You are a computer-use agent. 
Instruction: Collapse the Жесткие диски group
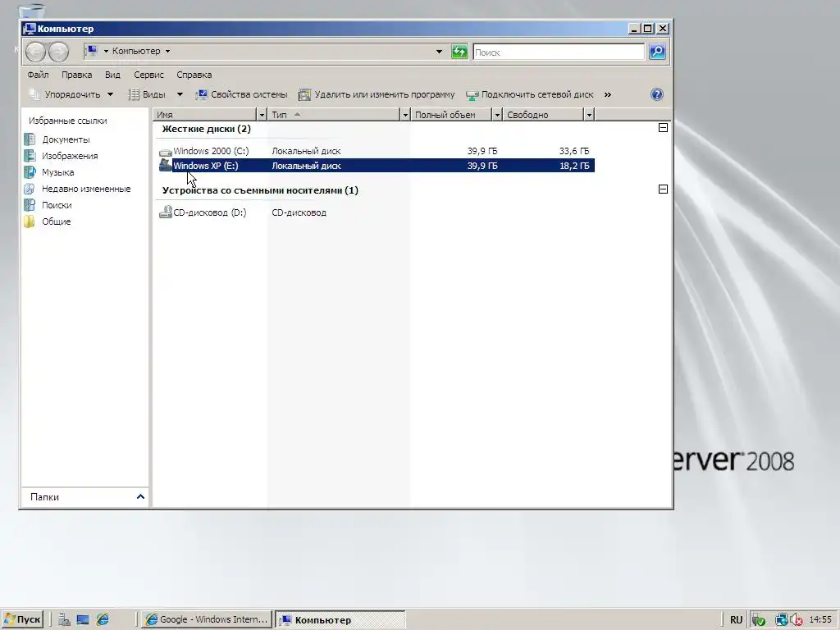click(663, 127)
